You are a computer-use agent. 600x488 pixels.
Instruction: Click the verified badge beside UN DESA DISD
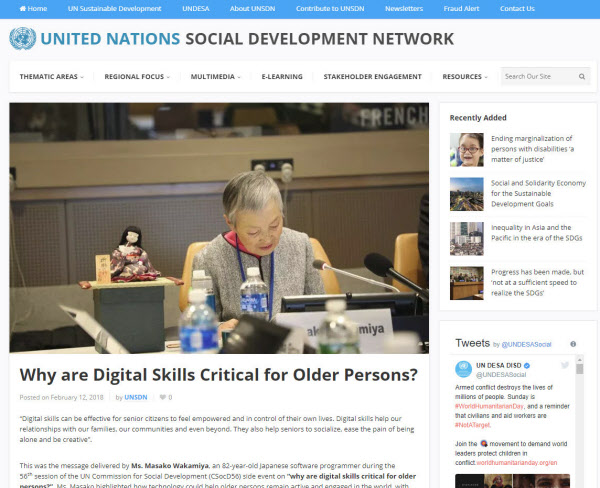coord(527,366)
